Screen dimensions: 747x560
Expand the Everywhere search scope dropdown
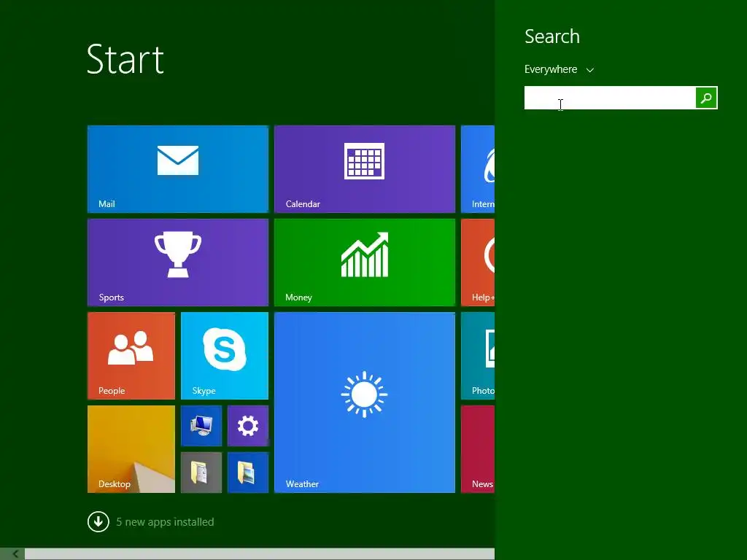click(x=560, y=69)
